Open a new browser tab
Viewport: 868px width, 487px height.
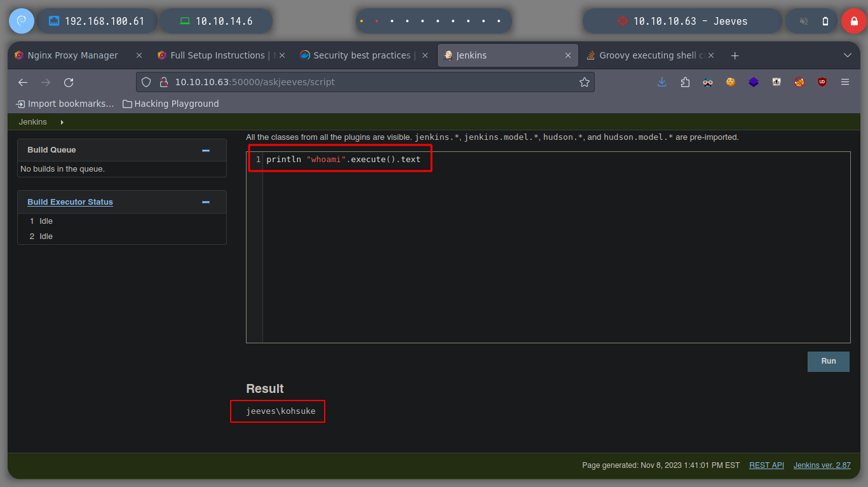735,55
